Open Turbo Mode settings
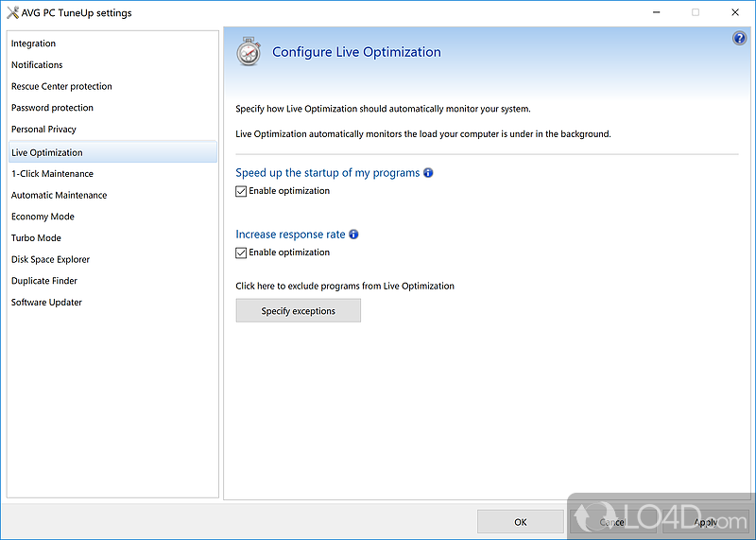This screenshot has height=540, width=756. point(36,238)
